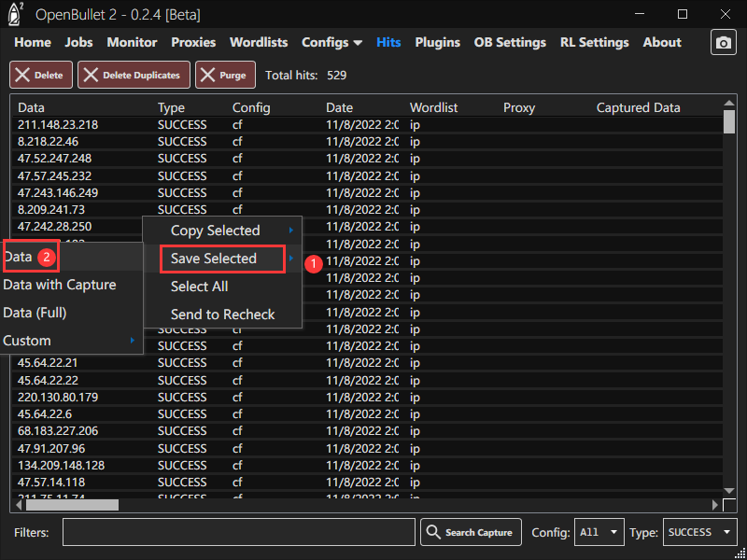
Task: Click the magnifier icon in Search Capture
Action: 433,532
